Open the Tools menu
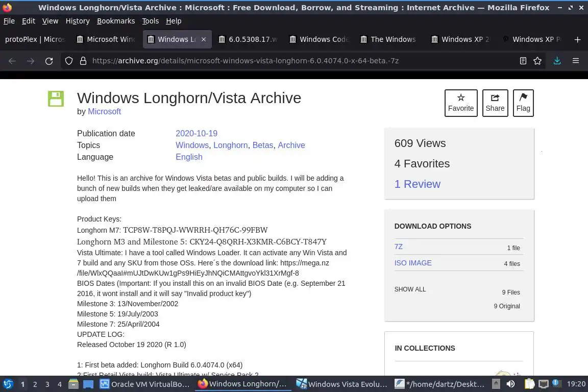The width and height of the screenshot is (588, 392). click(x=151, y=21)
